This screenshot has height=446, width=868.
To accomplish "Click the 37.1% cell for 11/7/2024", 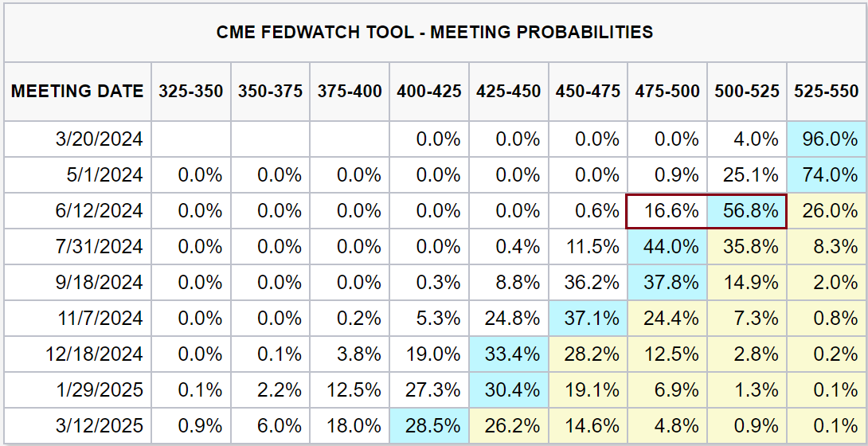I will click(x=588, y=319).
